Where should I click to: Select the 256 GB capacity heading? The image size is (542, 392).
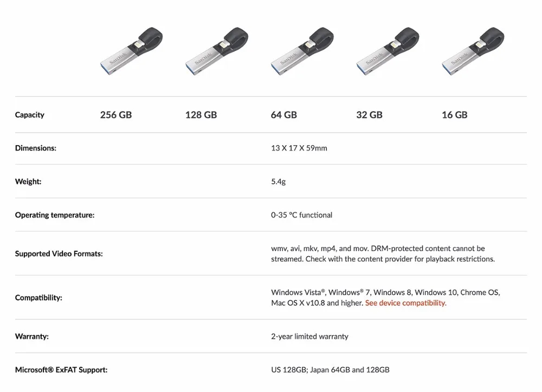coord(116,115)
